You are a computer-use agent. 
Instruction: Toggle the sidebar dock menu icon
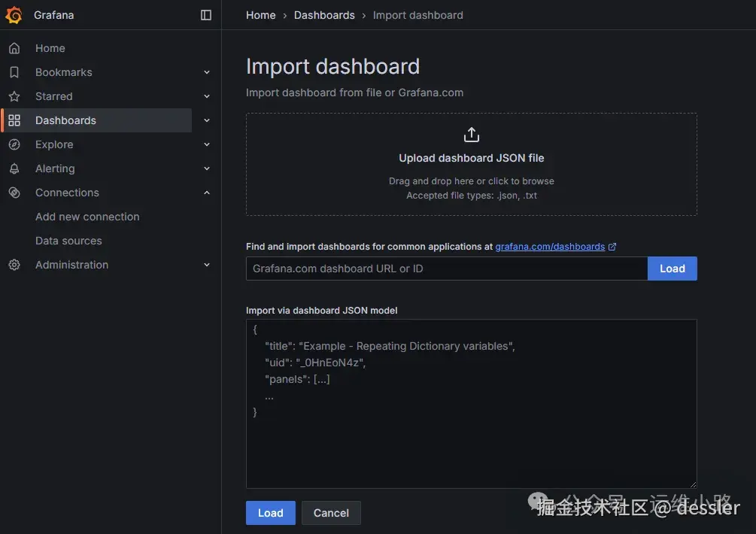[x=206, y=15]
